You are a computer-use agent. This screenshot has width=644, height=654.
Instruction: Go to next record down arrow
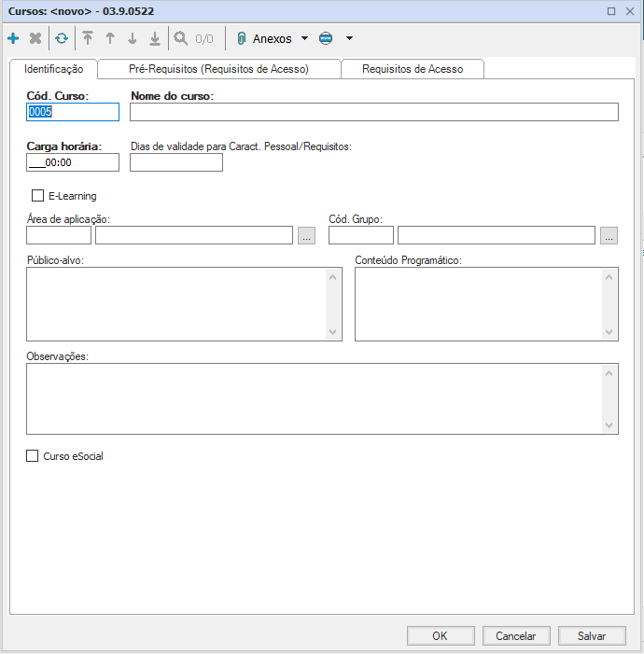pos(133,39)
